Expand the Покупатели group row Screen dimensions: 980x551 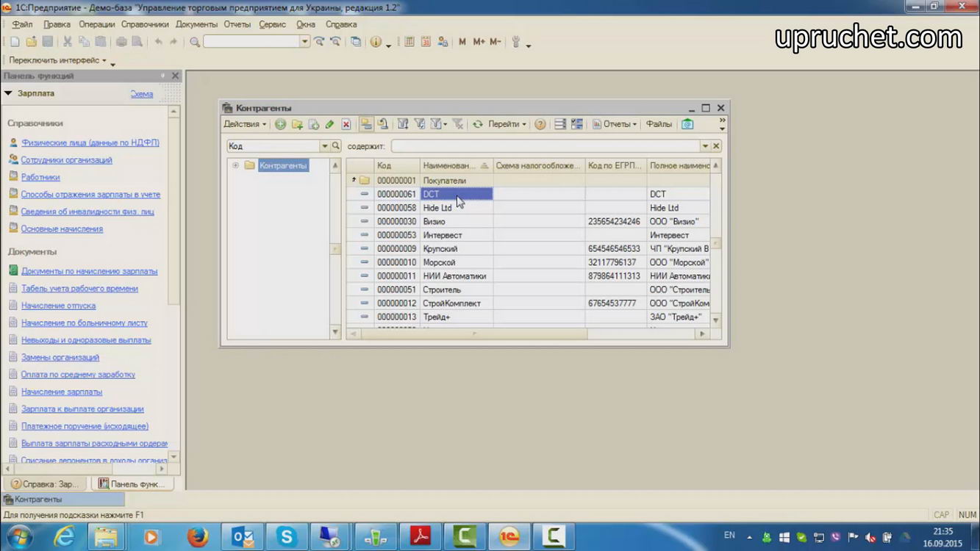coord(354,180)
